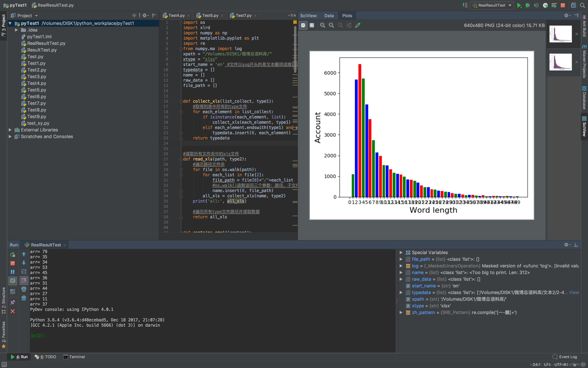Toggle the chessboard transparency background

[303, 25]
